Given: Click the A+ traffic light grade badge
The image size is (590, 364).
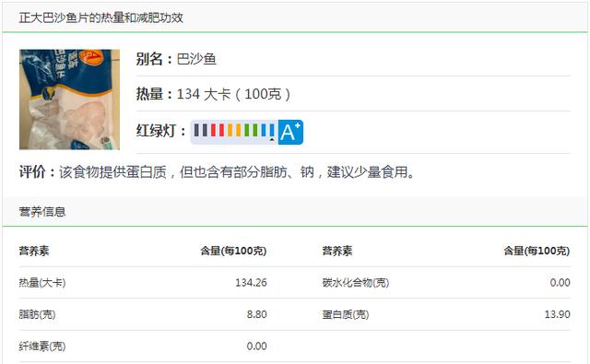Looking at the screenshot, I should [x=290, y=132].
